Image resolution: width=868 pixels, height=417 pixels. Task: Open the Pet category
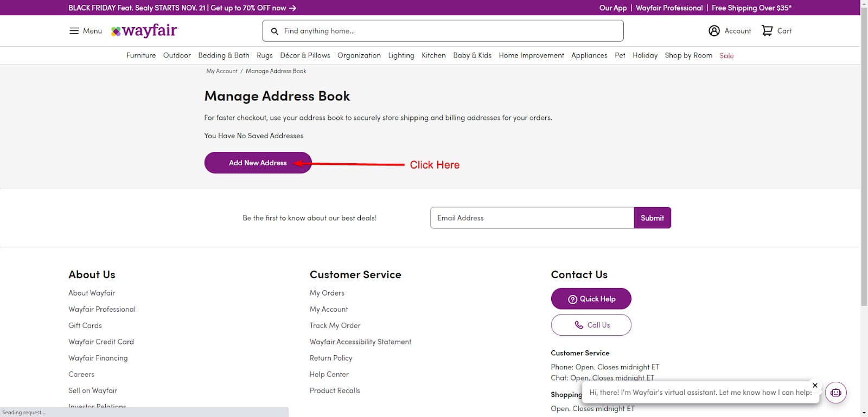pyautogui.click(x=620, y=55)
